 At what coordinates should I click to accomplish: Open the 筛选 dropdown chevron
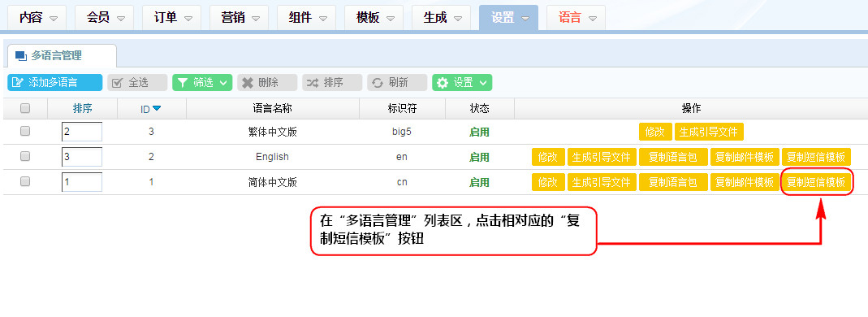223,83
